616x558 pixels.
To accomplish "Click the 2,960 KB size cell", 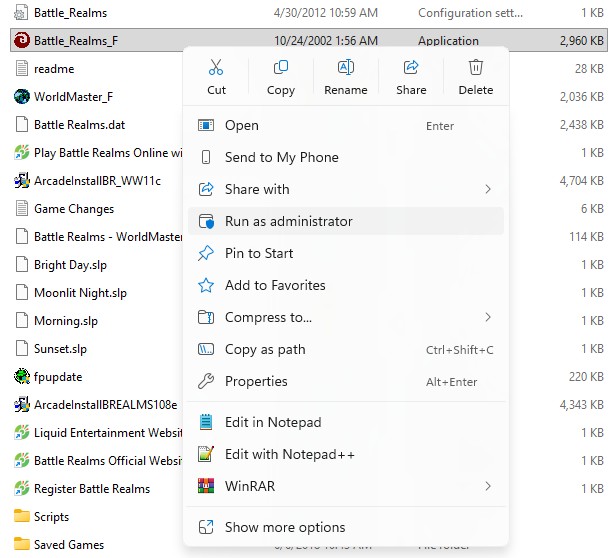I will pos(581,40).
